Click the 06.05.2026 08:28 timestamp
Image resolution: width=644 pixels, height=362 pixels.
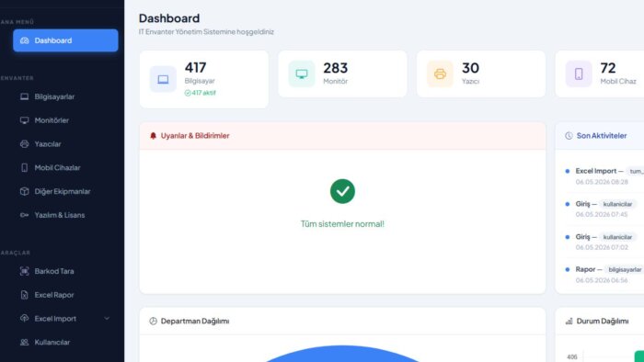[x=602, y=182]
